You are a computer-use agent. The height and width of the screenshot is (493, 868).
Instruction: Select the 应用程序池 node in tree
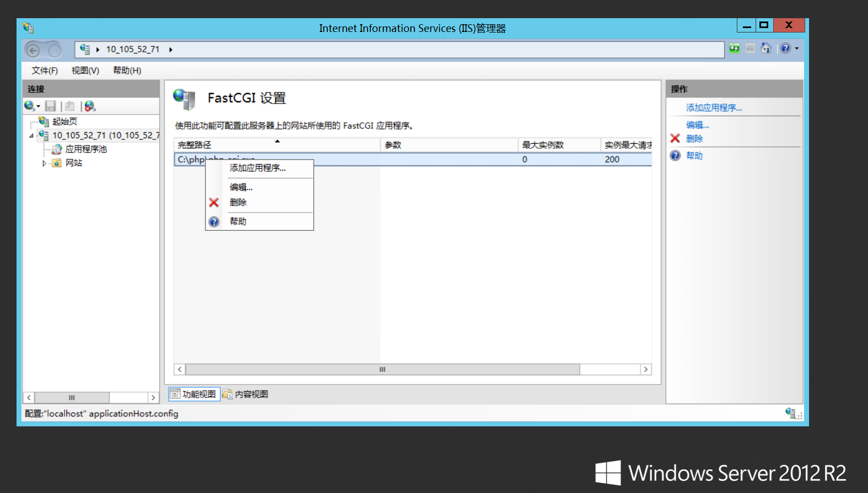pos(86,149)
